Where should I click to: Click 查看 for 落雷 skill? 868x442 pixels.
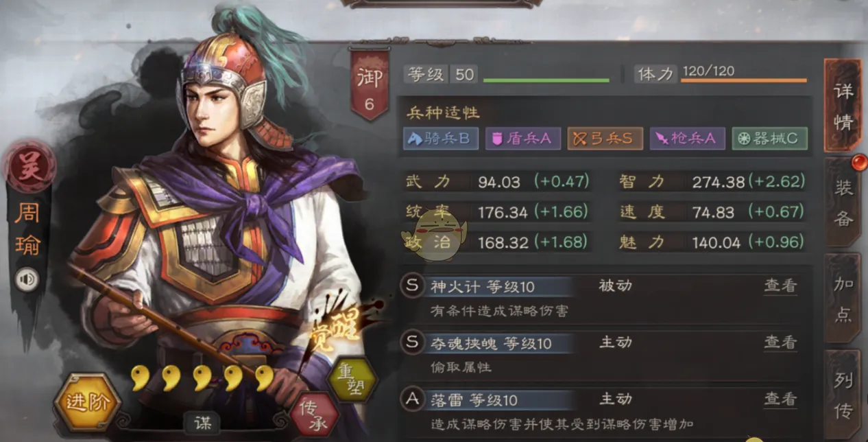click(x=780, y=399)
